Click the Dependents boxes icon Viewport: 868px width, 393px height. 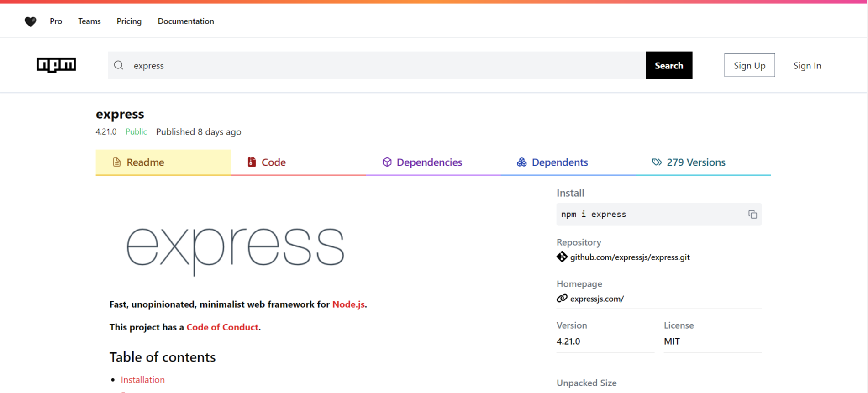point(521,162)
